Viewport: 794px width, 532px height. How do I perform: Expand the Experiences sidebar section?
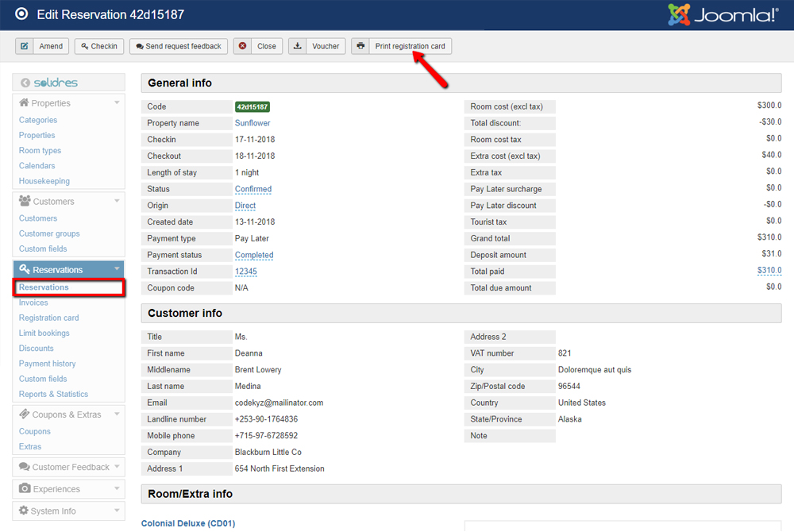117,489
